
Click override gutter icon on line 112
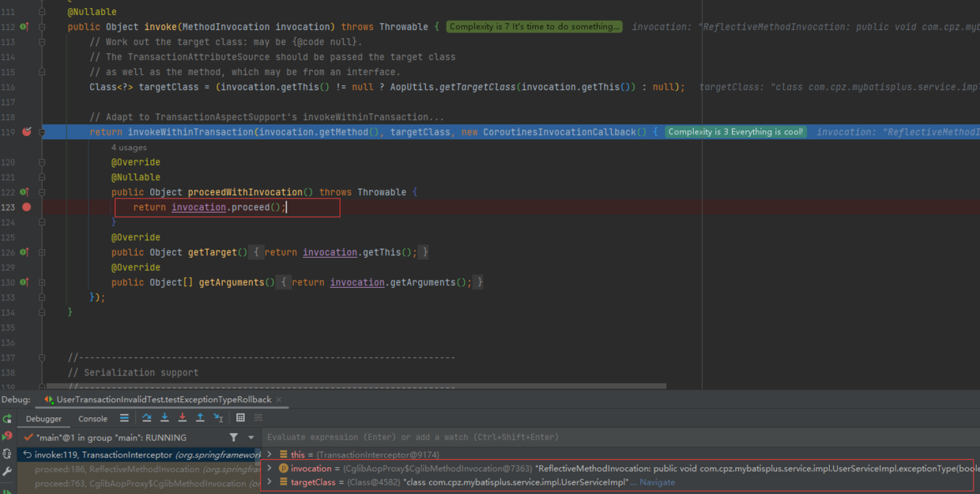pos(25,27)
